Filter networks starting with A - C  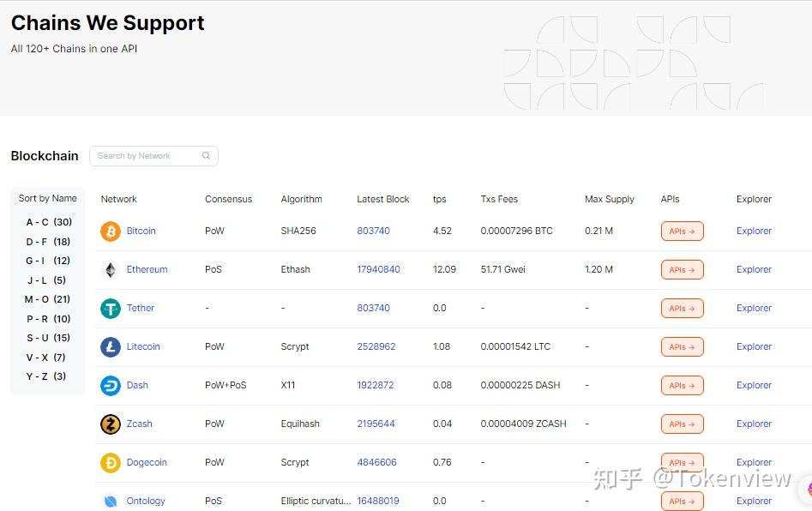point(47,221)
